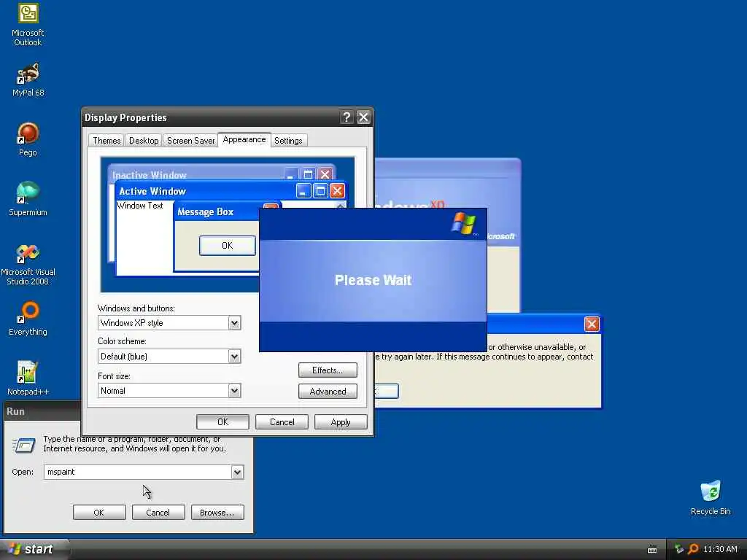Select the Notepad++ desktop icon
Viewport: 747px width, 560px height.
tap(28, 378)
